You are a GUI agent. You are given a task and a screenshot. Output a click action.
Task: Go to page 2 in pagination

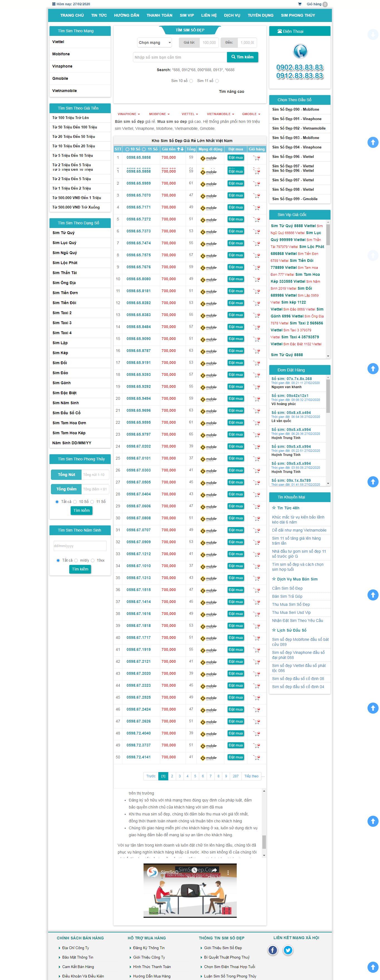click(x=172, y=776)
